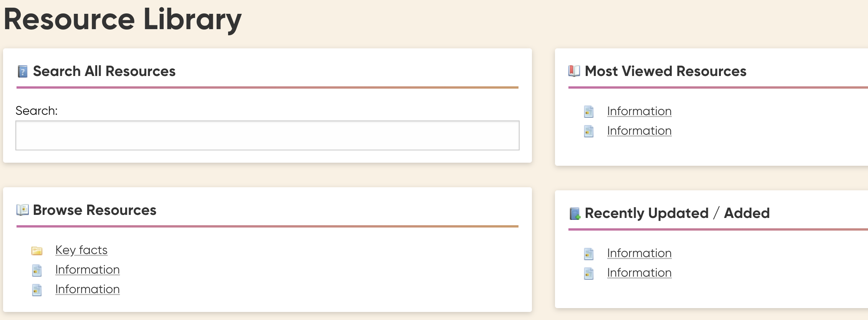
Task: Click the Recently Updated / Added book icon
Action: click(575, 214)
